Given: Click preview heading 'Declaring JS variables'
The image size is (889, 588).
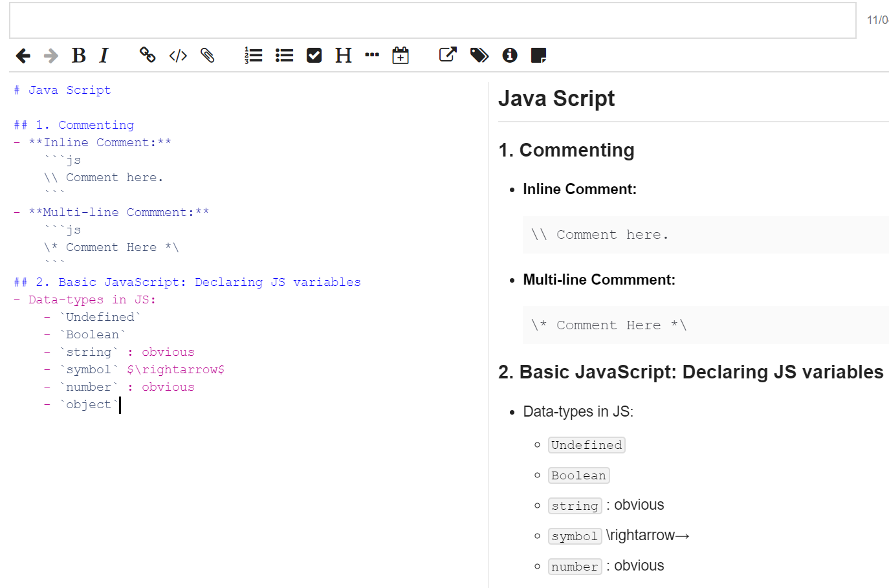Looking at the screenshot, I should 783,372.
